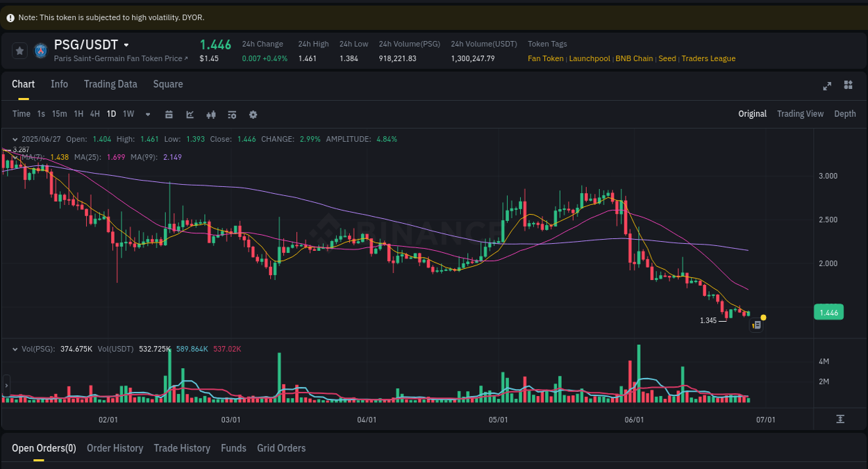The height and width of the screenshot is (469, 868).
Task: Click the green 1.446 price label
Action: pos(828,312)
